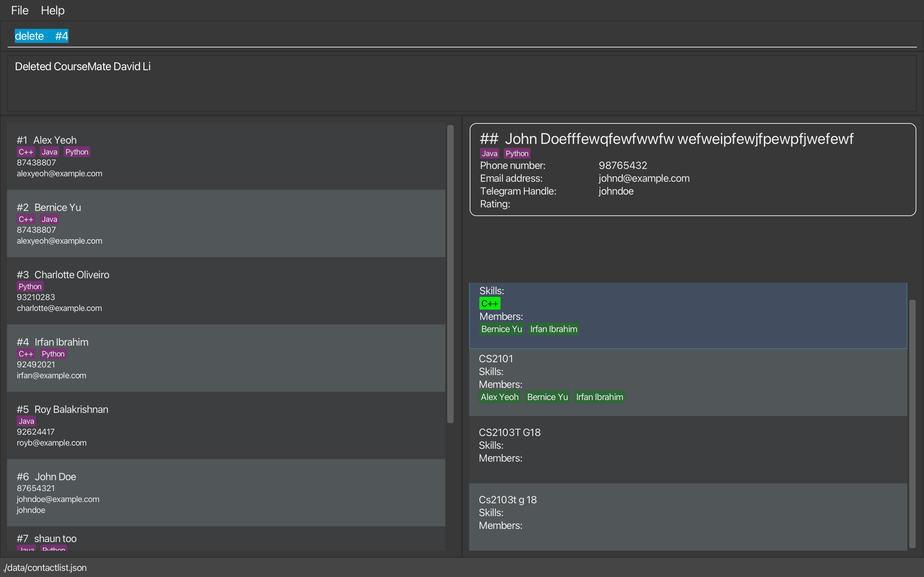Select the Roy Balakrishnan contact card
Screen dimensions: 924x577
tap(225, 425)
